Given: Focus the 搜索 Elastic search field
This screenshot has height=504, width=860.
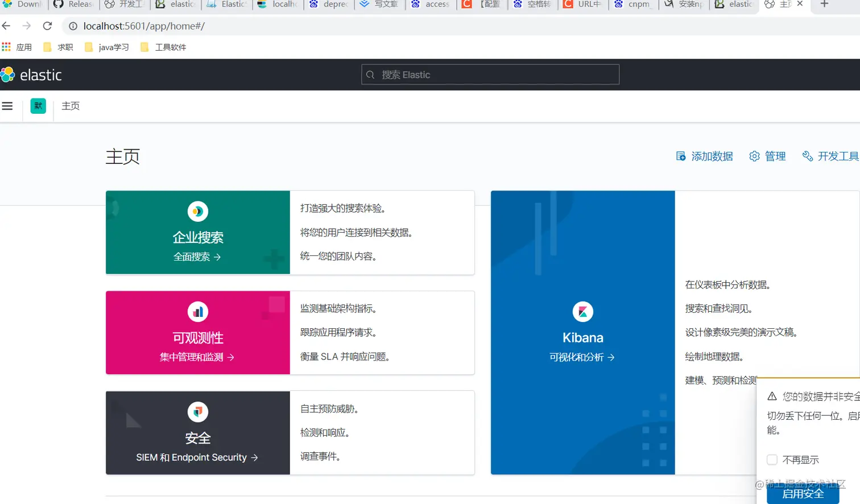Looking at the screenshot, I should click(x=490, y=75).
